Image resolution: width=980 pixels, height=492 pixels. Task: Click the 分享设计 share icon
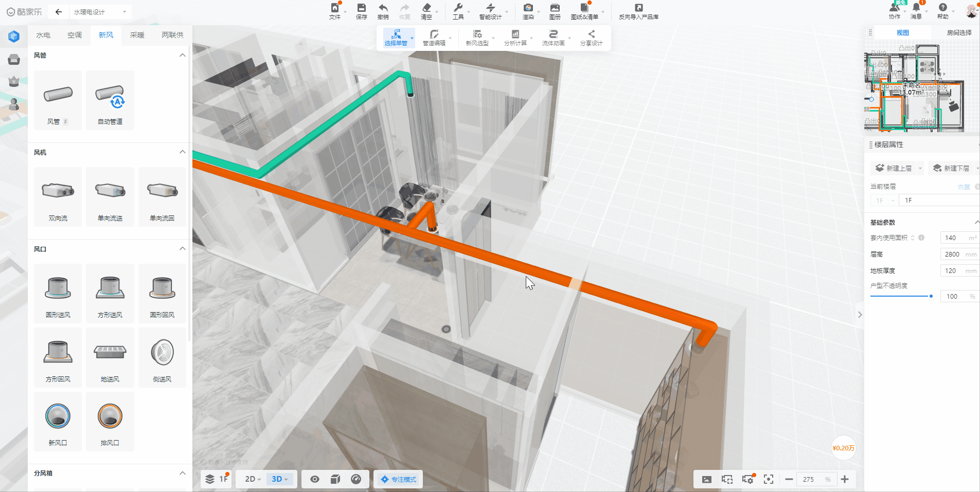coord(591,38)
